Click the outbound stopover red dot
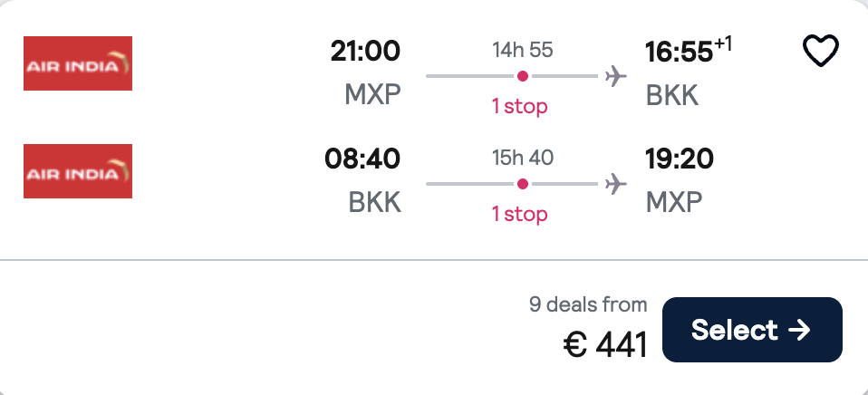868x395 pixels. pos(523,76)
